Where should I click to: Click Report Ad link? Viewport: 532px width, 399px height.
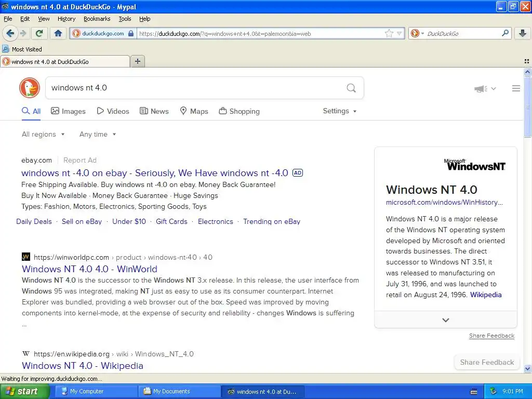click(79, 160)
